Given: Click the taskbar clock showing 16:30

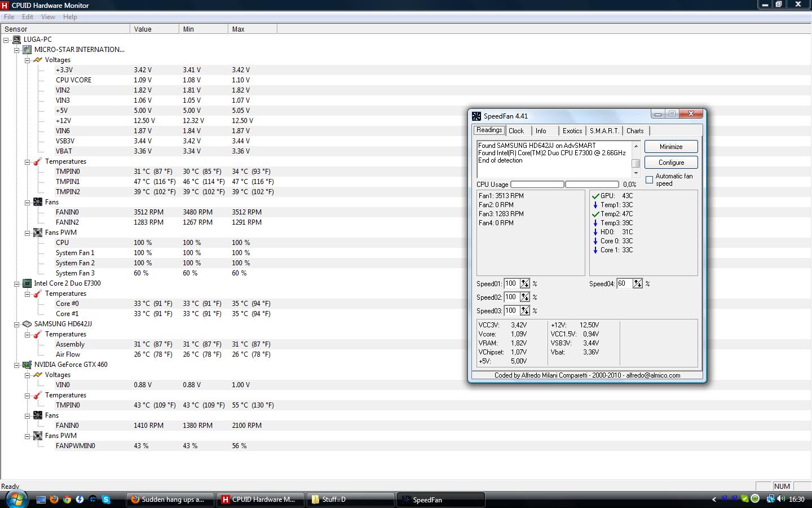Looking at the screenshot, I should [x=797, y=500].
